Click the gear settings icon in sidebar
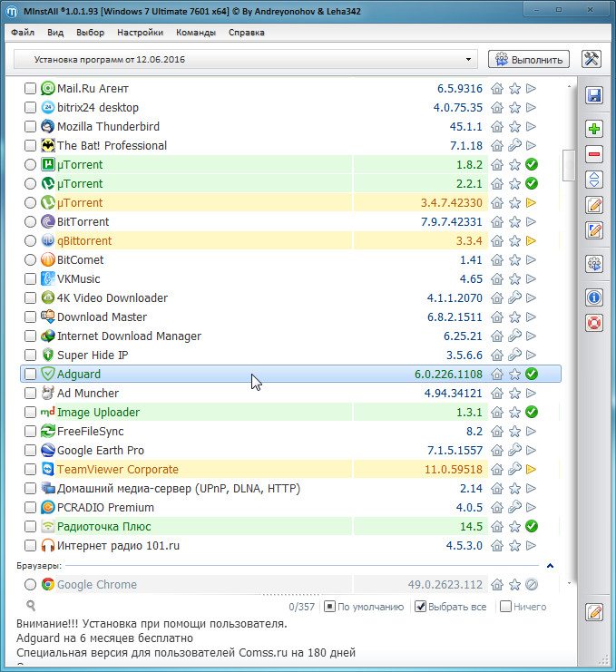This screenshot has width=616, height=672. click(x=594, y=264)
